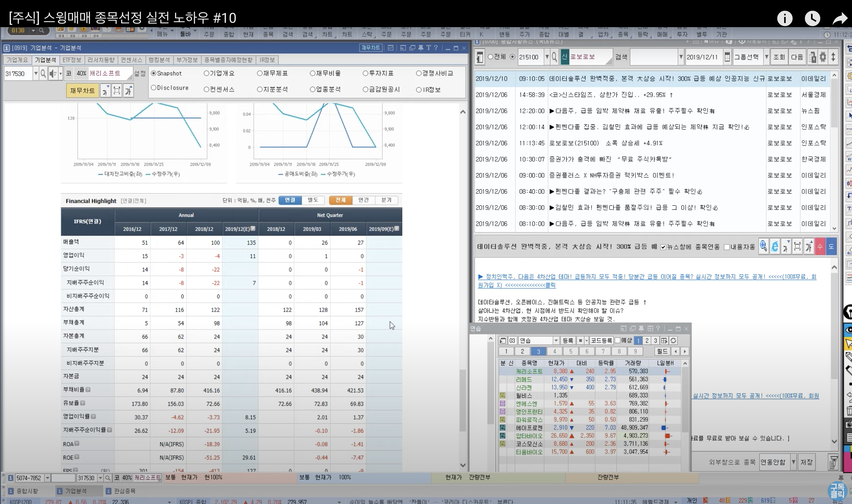Screen dimensions: 852x504
Task: Click the blue 도 sell button
Action: coord(831,246)
